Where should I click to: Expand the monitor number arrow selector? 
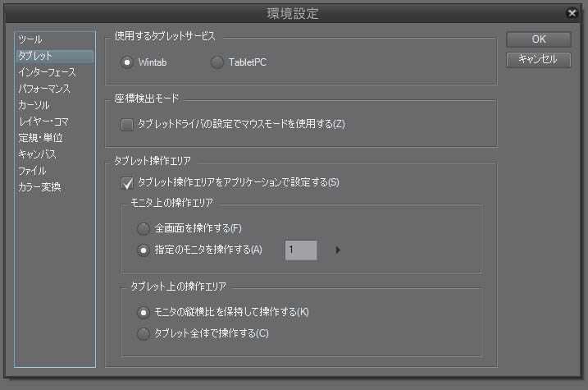pyautogui.click(x=338, y=250)
